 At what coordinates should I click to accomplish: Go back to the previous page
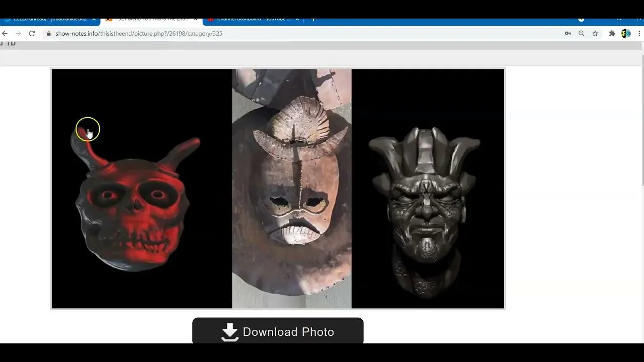coord(5,33)
